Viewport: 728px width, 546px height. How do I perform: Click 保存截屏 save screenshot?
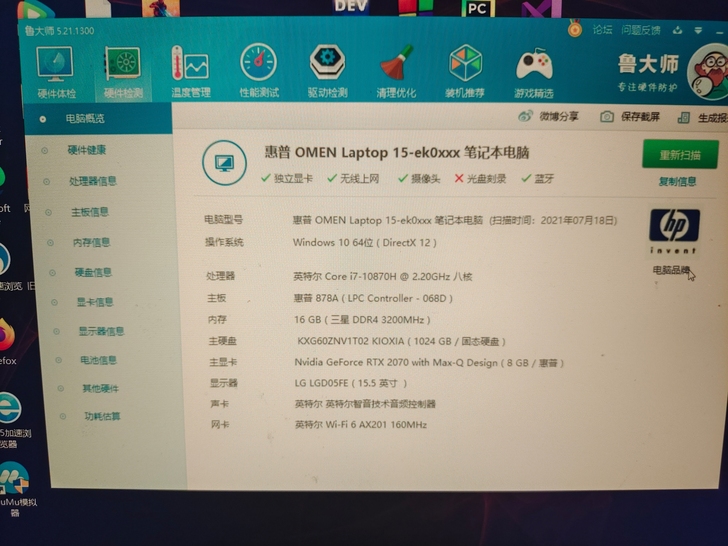630,117
